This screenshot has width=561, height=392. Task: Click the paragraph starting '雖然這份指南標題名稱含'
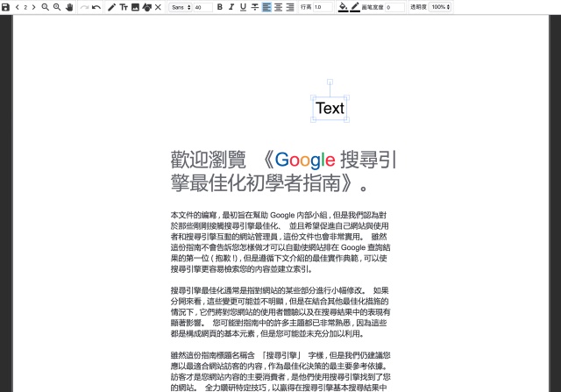[280, 371]
